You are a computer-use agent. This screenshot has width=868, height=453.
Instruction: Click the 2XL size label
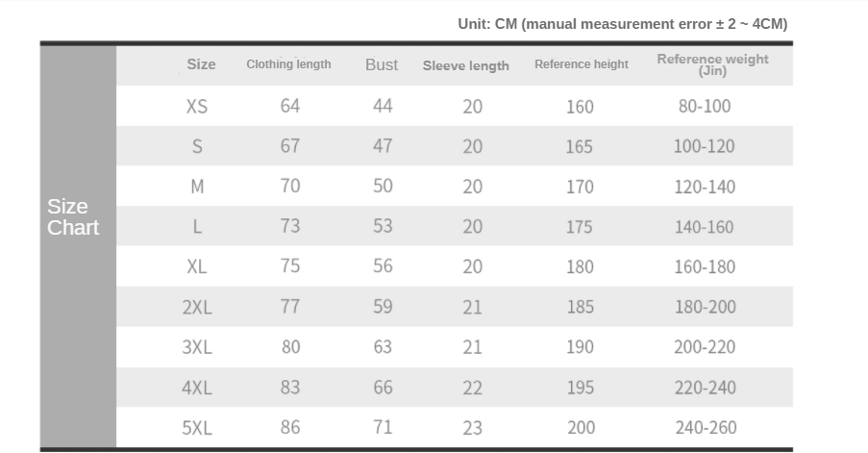(197, 307)
